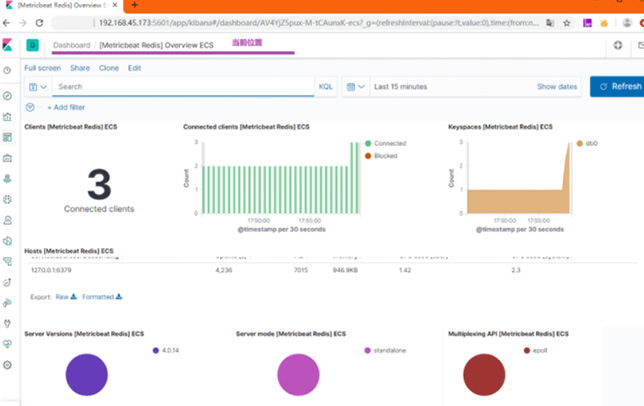Click Dashboard breadcrumb link

pyautogui.click(x=71, y=45)
